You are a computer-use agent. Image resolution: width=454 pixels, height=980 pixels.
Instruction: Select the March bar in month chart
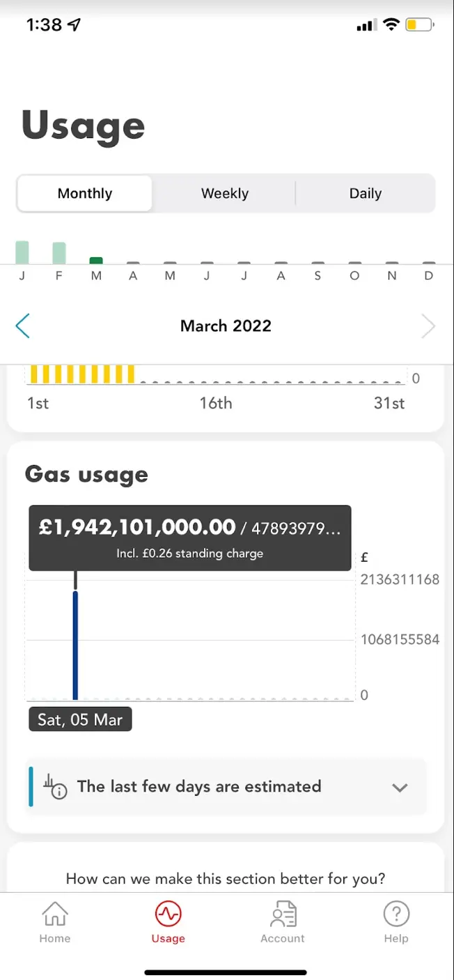click(x=96, y=261)
